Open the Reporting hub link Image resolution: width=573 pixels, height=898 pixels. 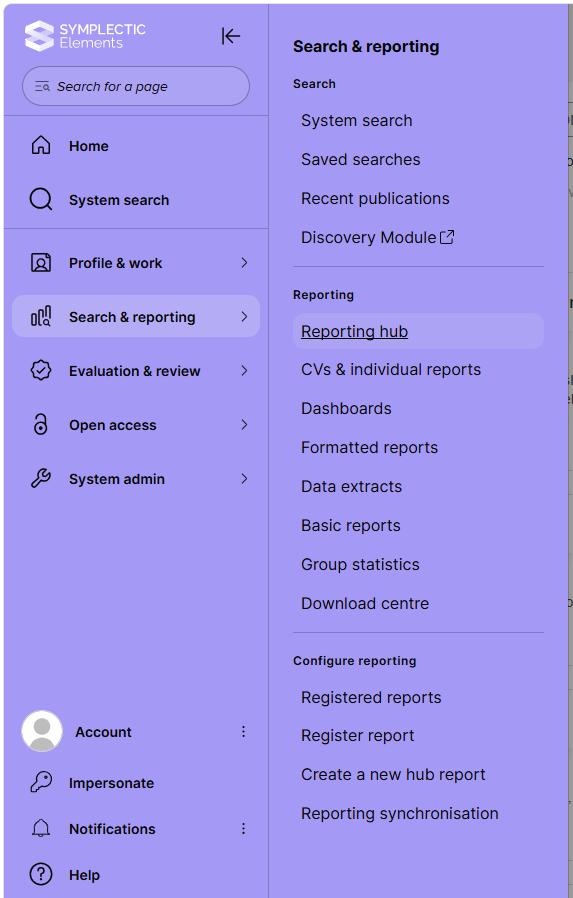pyautogui.click(x=354, y=331)
